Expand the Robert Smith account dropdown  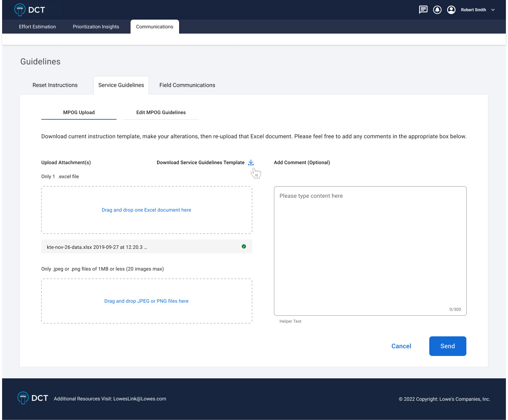click(493, 10)
